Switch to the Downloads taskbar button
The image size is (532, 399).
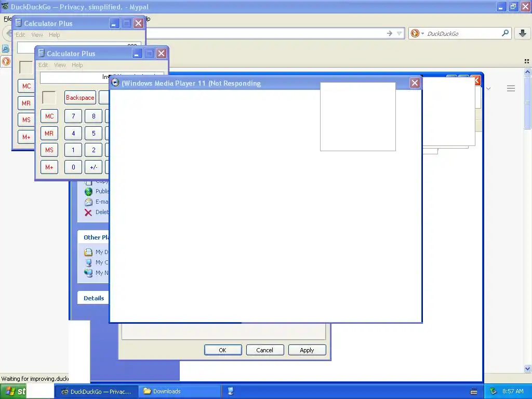[x=180, y=391]
